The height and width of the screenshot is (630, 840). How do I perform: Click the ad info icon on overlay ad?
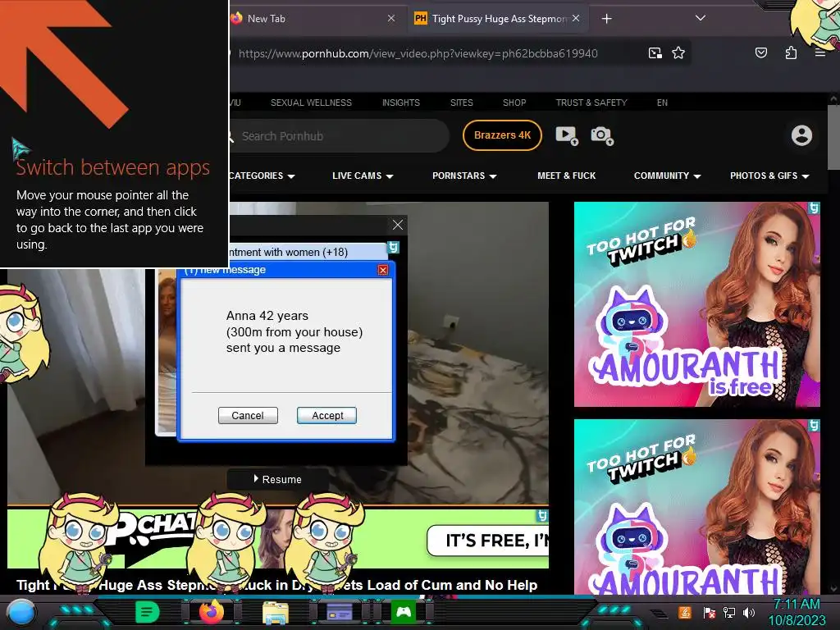(x=393, y=248)
